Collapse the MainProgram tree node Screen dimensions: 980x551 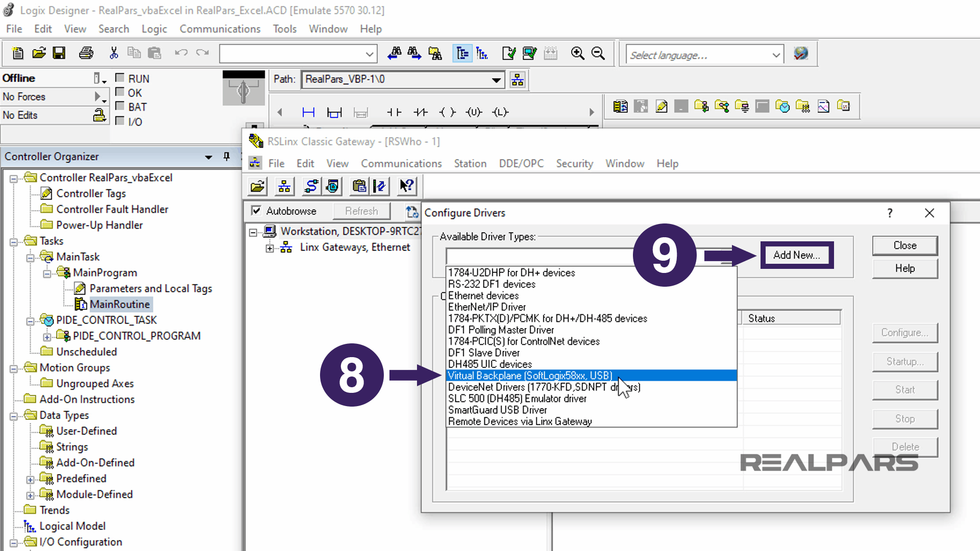coord(47,273)
